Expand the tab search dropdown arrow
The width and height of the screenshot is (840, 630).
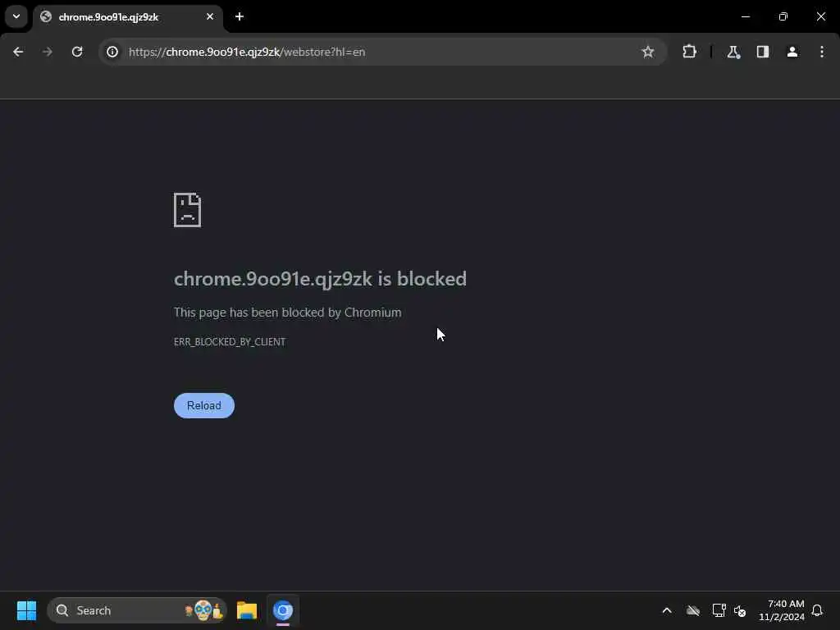click(16, 16)
